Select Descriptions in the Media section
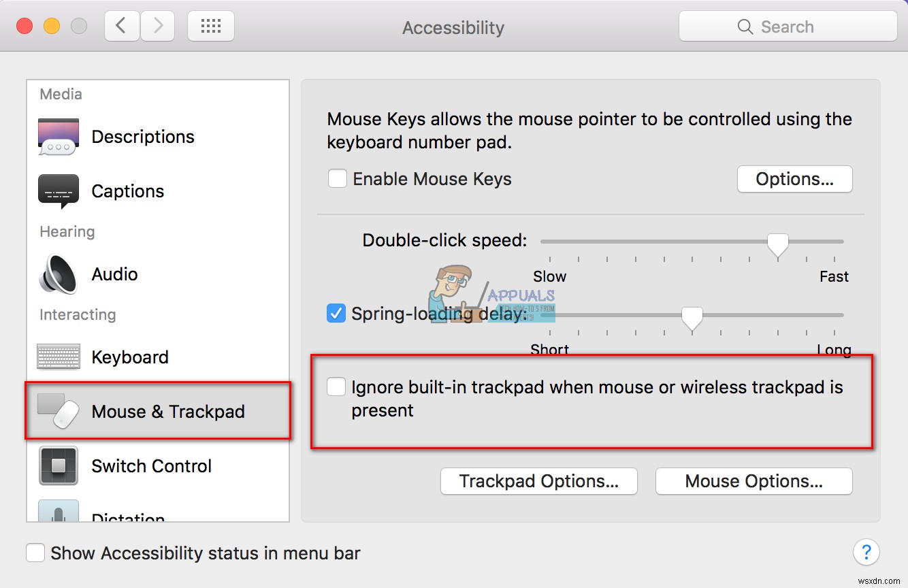 click(57, 136)
